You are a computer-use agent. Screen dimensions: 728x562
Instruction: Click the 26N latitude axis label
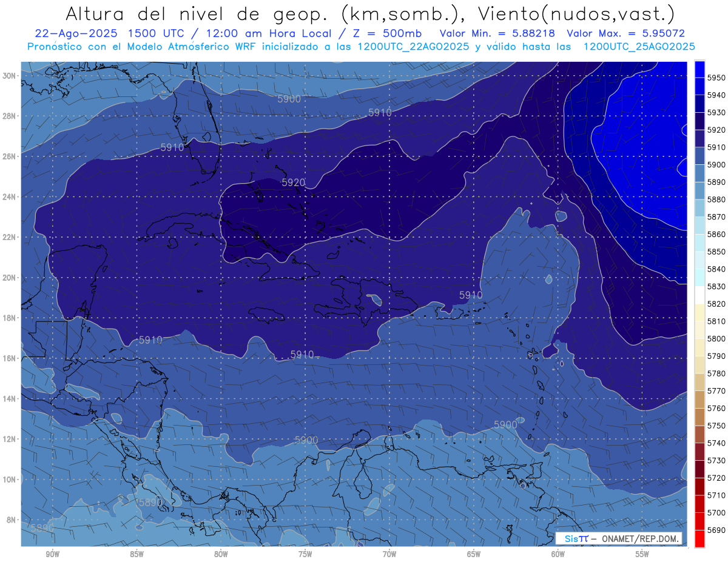[x=8, y=156]
